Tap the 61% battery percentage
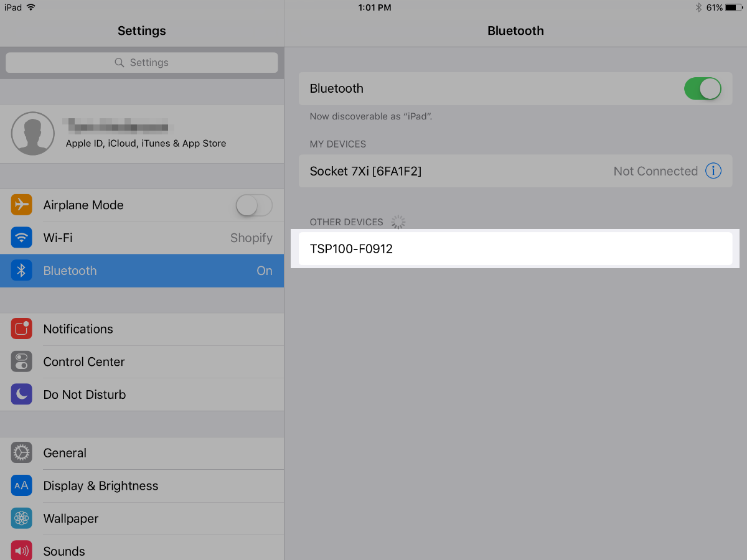Image resolution: width=747 pixels, height=560 pixels. (714, 7)
